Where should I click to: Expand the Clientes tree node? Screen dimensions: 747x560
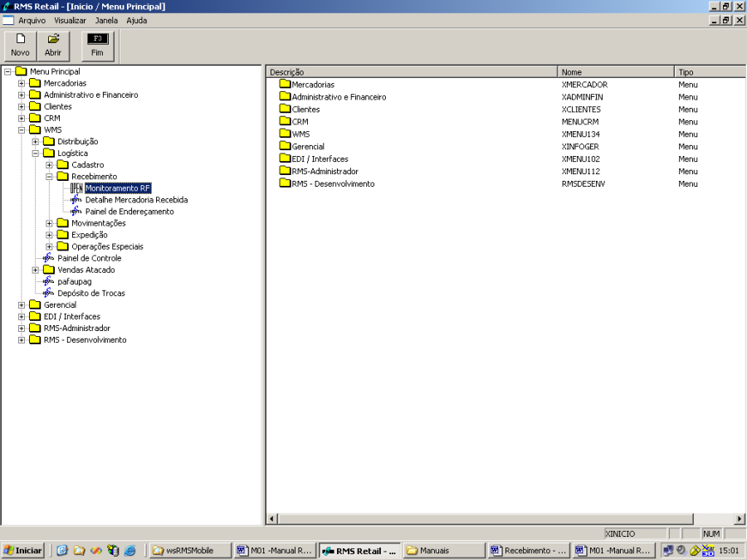(22, 107)
